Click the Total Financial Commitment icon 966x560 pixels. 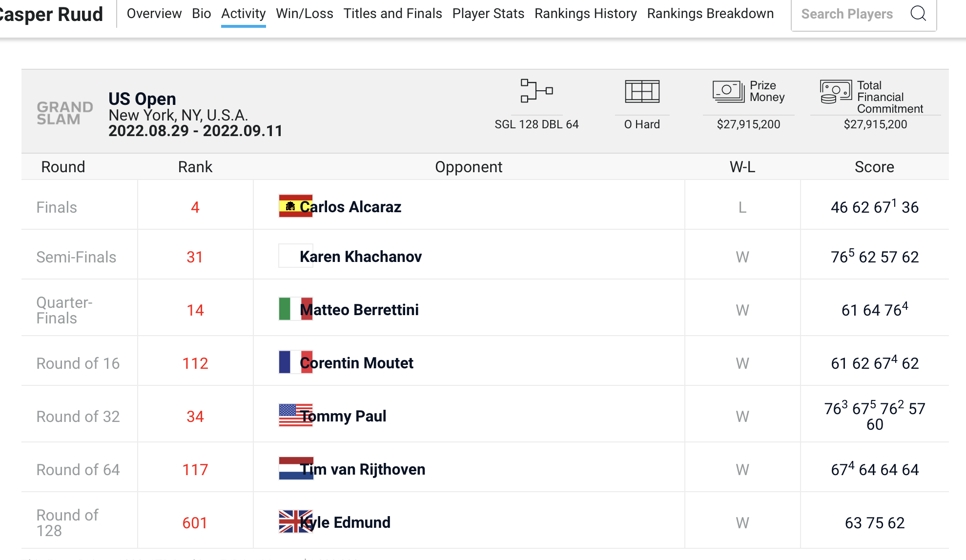(836, 92)
